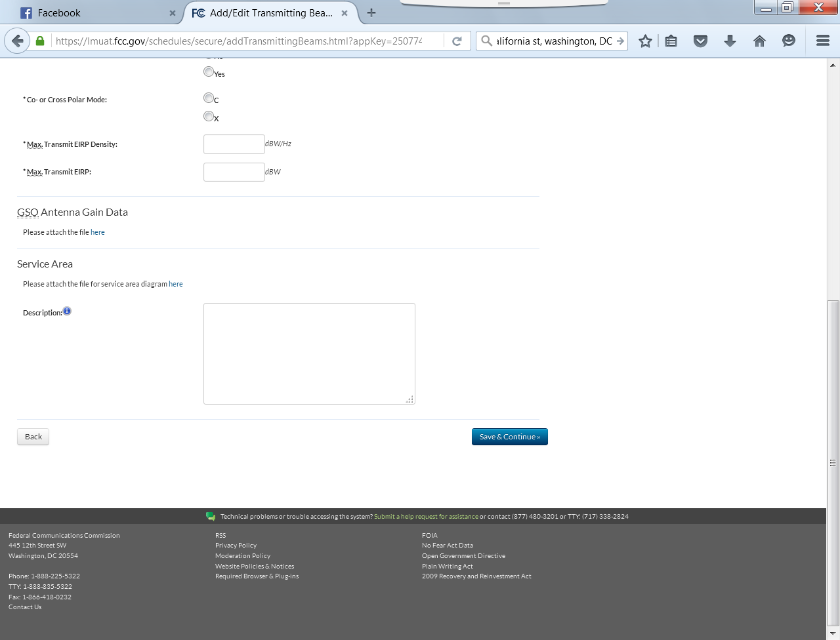Click the Description text area
Viewport: 840px width, 640px height.
[x=309, y=353]
